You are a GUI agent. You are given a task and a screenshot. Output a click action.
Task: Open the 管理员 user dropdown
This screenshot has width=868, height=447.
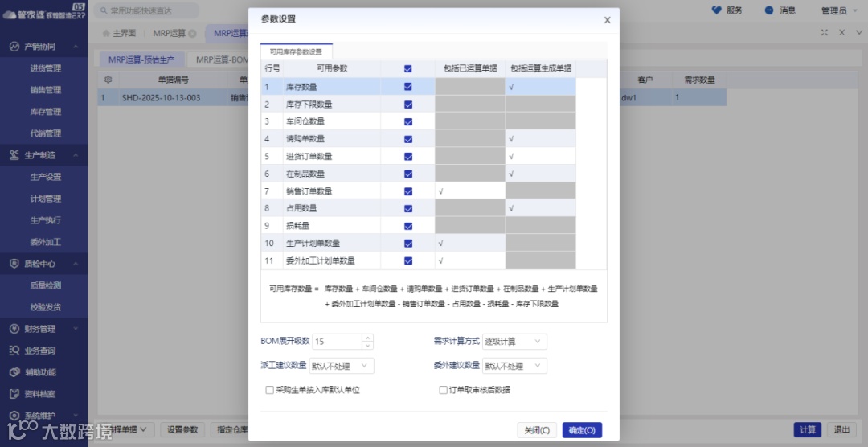(841, 10)
